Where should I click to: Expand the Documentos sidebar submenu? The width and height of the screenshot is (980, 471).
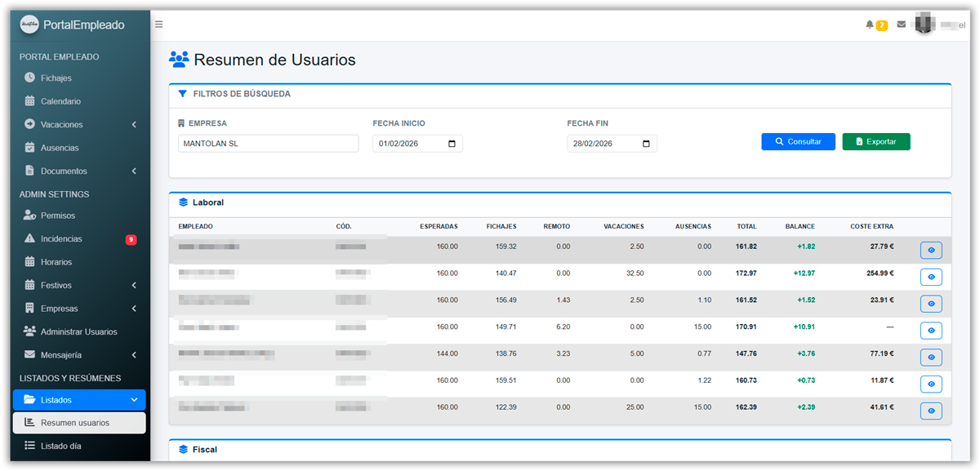tap(133, 171)
